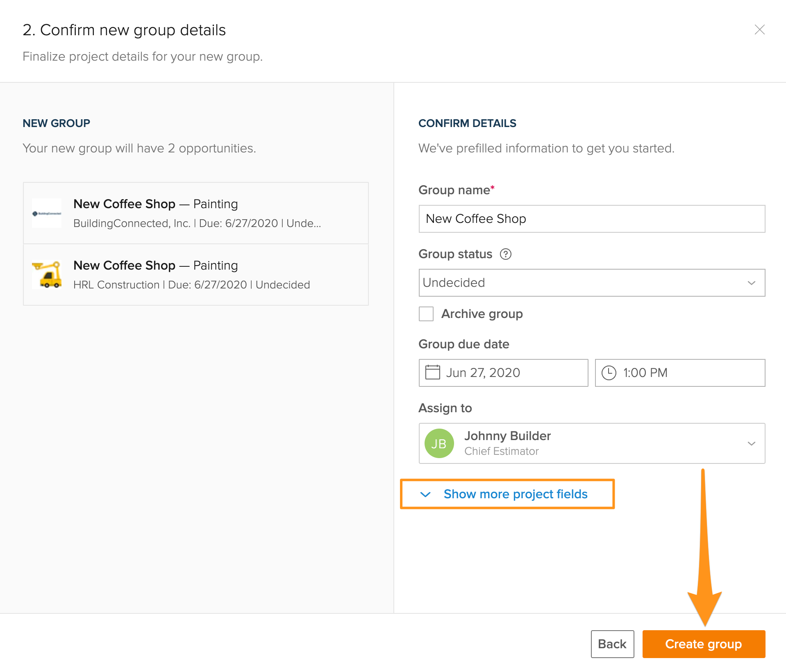
Task: Open the Group status dropdown
Action: point(591,283)
